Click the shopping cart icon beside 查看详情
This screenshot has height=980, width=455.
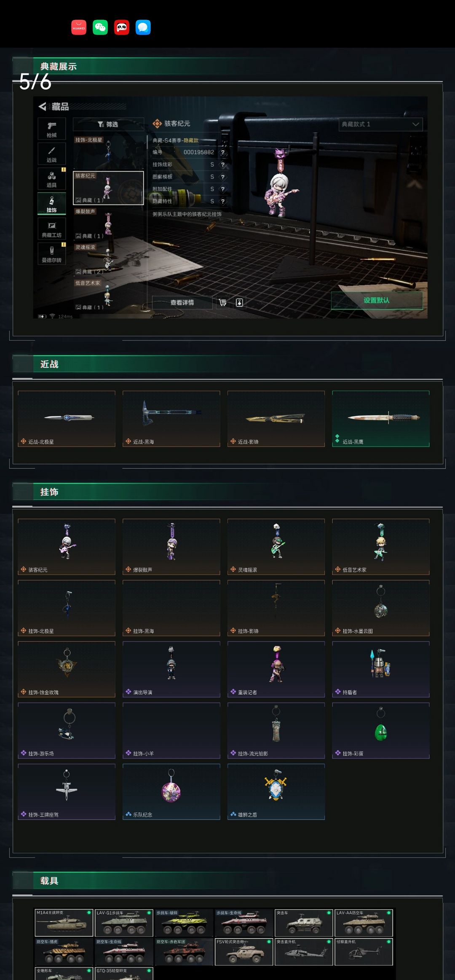click(222, 302)
